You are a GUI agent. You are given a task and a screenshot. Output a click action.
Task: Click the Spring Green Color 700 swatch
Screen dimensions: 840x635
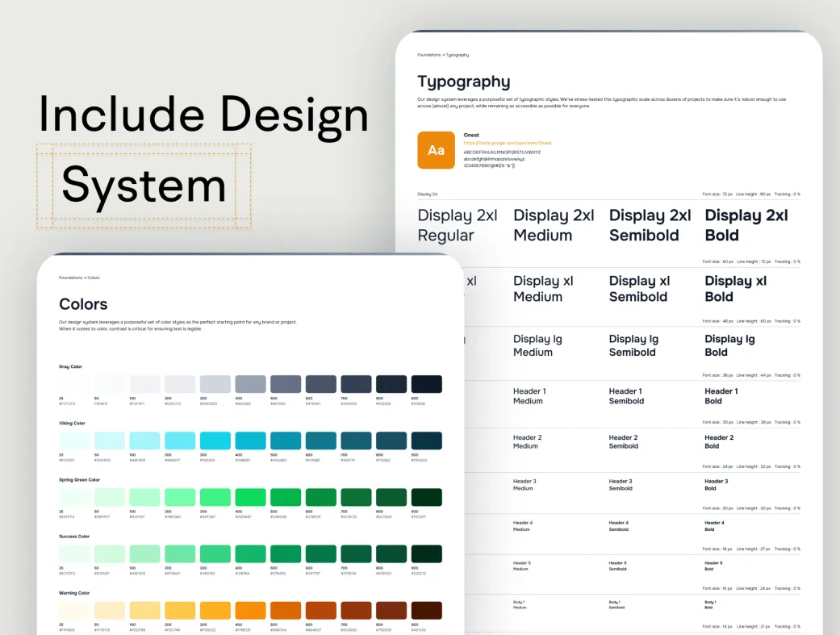pyautogui.click(x=356, y=497)
